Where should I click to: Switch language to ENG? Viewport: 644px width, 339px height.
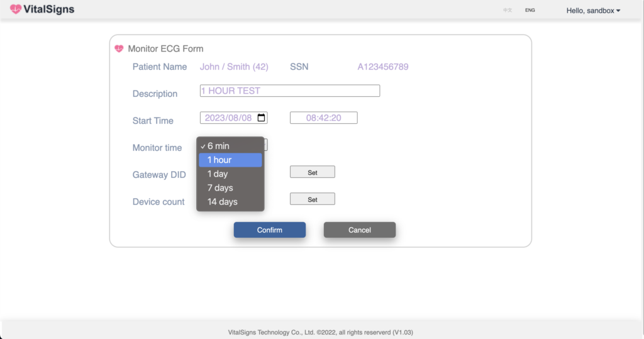coord(530,10)
